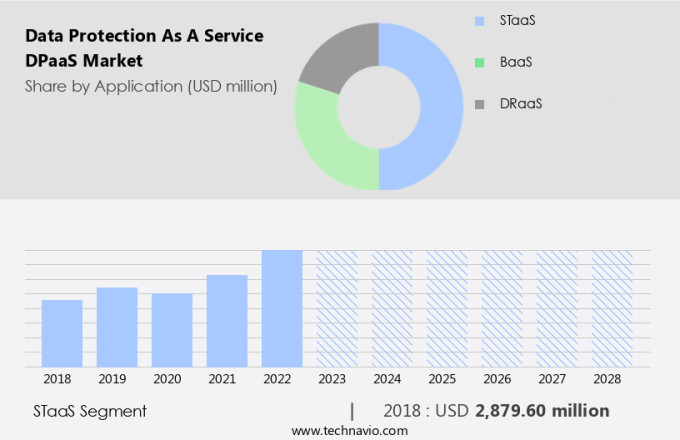Click the hatched forecast bar for 2028
The image size is (680, 440).
tap(611, 308)
